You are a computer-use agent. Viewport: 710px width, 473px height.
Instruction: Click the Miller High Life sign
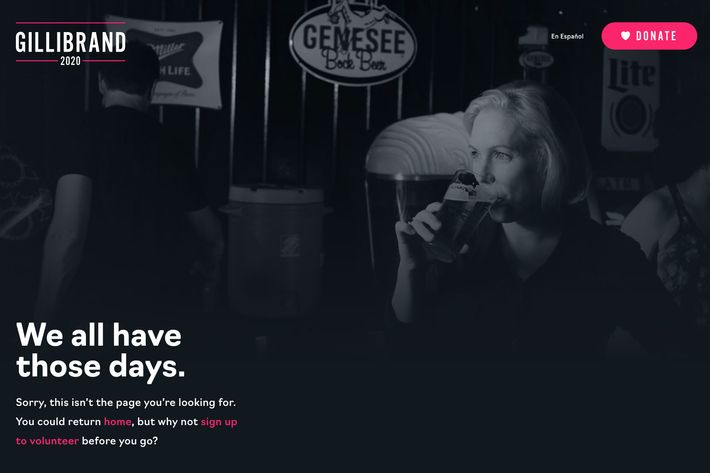[x=174, y=63]
